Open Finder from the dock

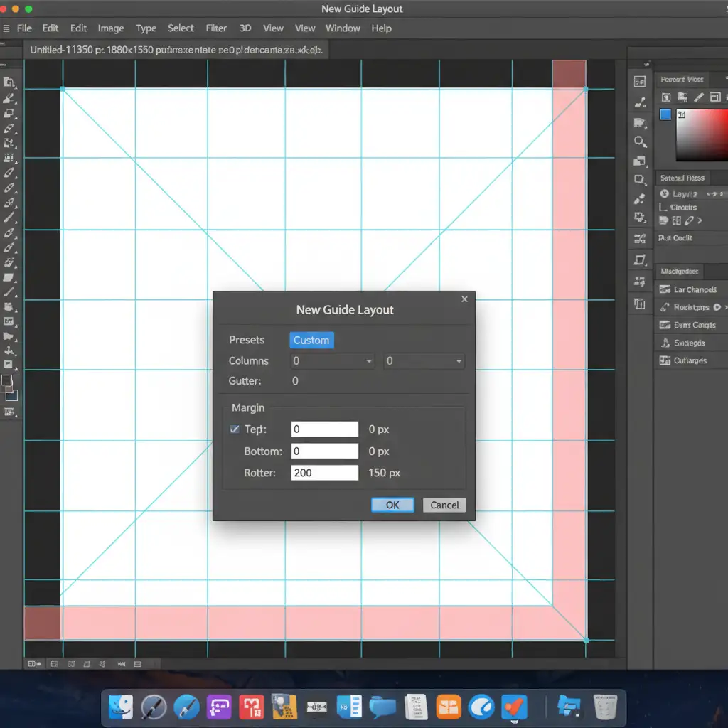click(x=121, y=707)
